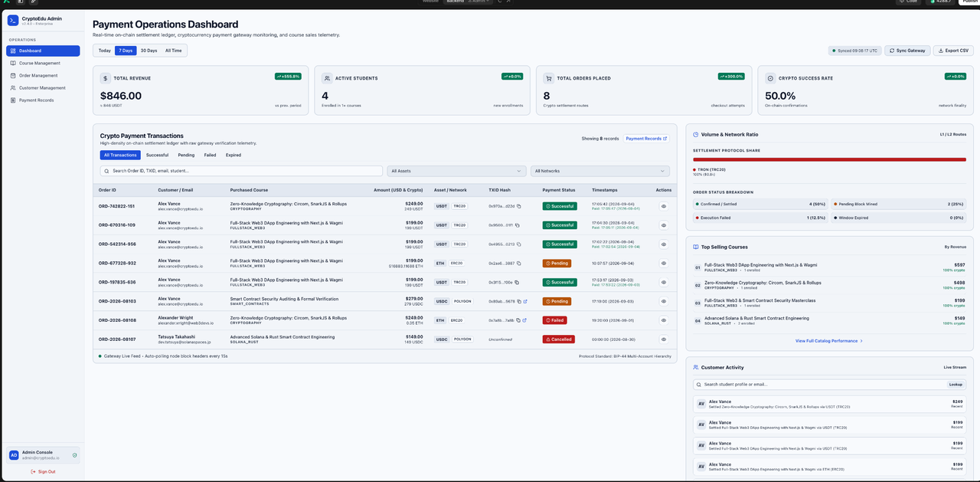
Task: Focus the Search Order ID, TXID field
Action: coord(241,171)
